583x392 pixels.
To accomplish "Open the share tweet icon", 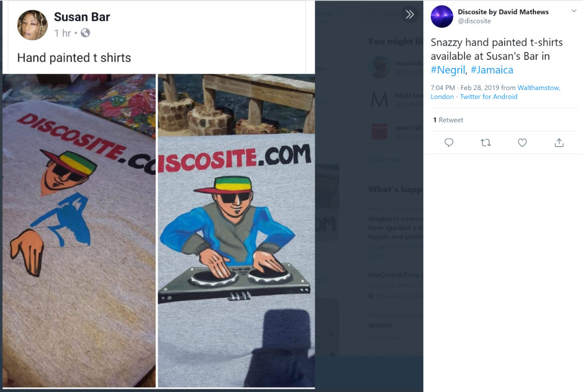I will (559, 142).
